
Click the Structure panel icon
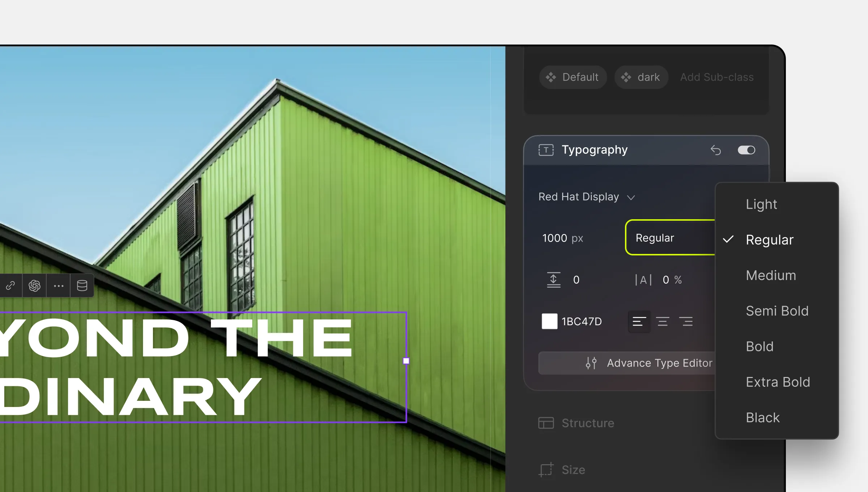tap(545, 423)
